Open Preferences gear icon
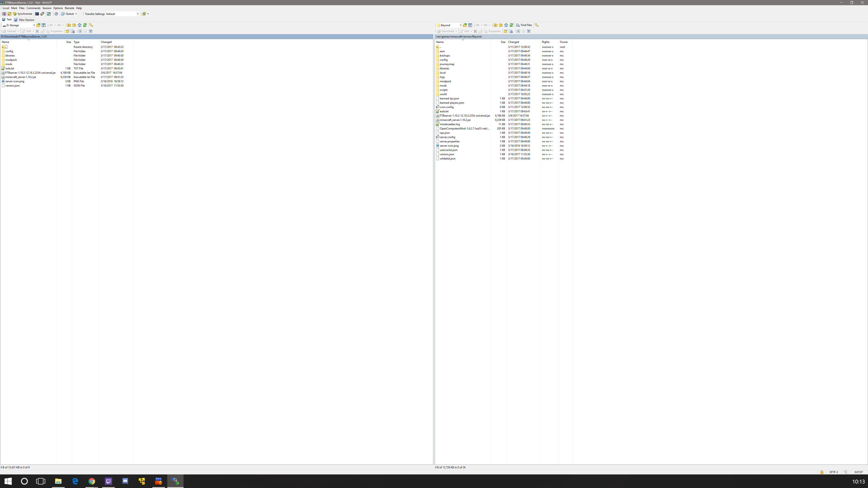 click(x=56, y=14)
